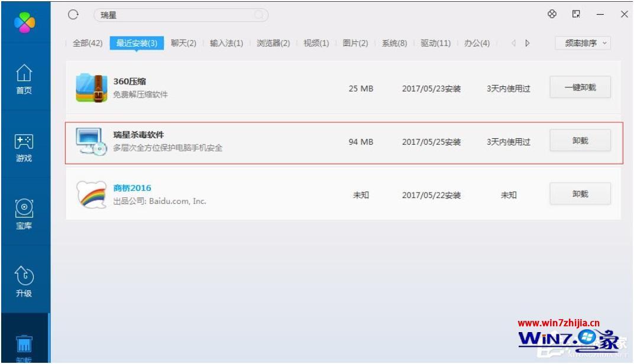Open the 首页 home section

pyautogui.click(x=24, y=79)
